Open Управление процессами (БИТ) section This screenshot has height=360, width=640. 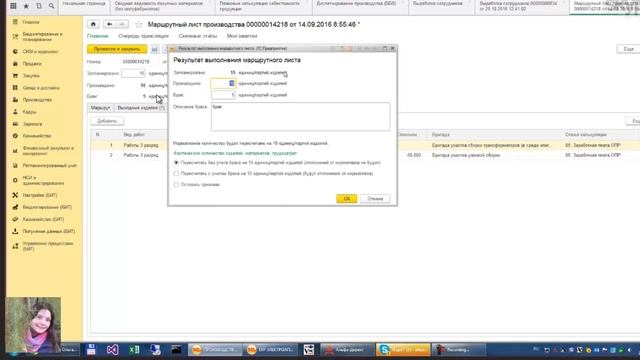(48, 246)
